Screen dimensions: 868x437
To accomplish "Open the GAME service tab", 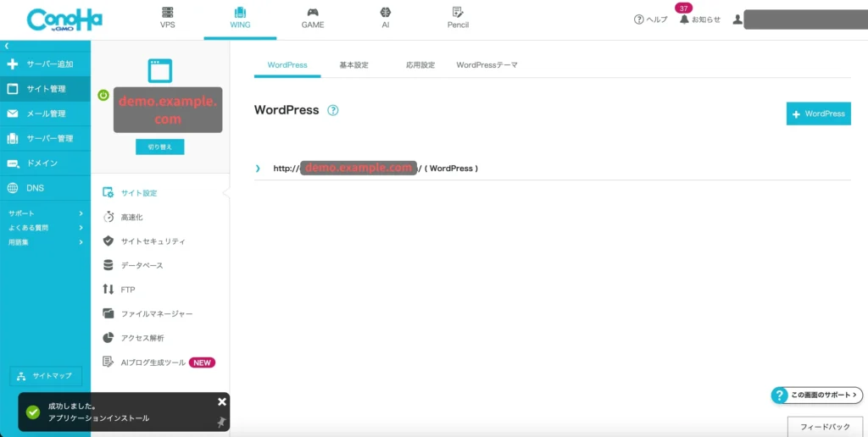I will click(313, 19).
